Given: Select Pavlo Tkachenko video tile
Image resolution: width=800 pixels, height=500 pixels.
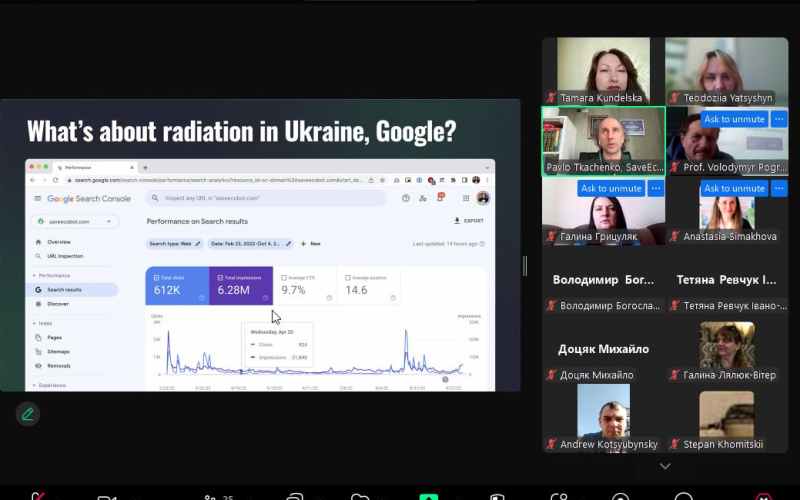Looking at the screenshot, I should [x=604, y=142].
